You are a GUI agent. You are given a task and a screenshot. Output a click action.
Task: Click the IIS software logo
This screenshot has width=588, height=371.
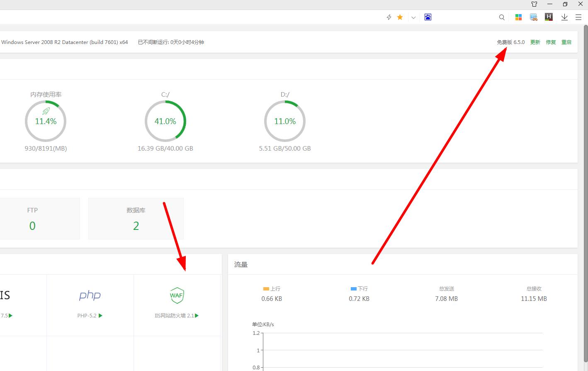tap(5, 295)
